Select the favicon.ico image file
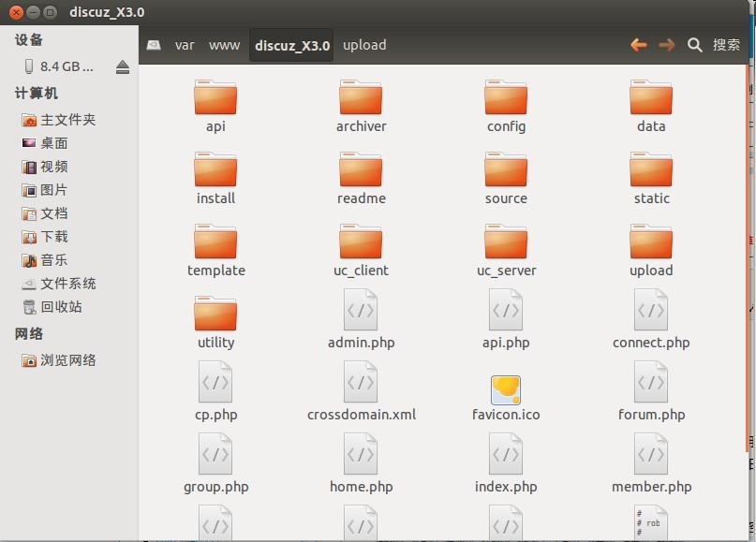The width and height of the screenshot is (756, 542). tap(506, 389)
